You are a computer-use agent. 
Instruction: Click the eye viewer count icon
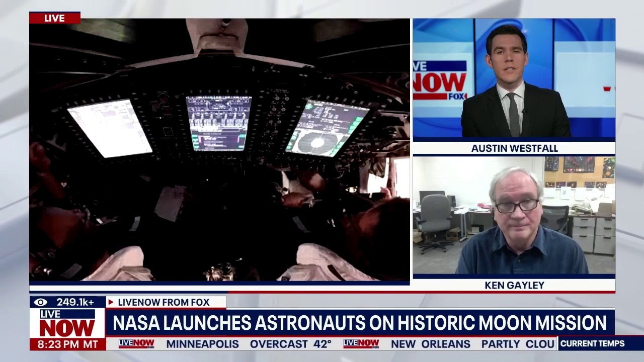pos(41,302)
